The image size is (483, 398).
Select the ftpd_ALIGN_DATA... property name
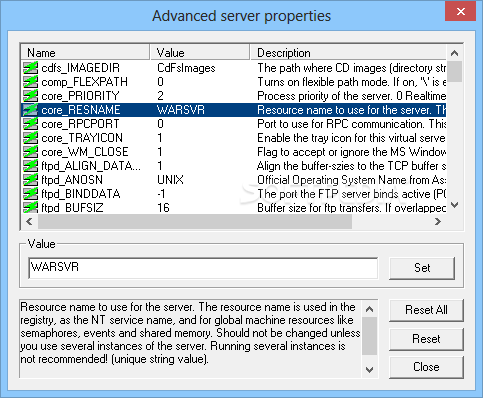tap(91, 166)
